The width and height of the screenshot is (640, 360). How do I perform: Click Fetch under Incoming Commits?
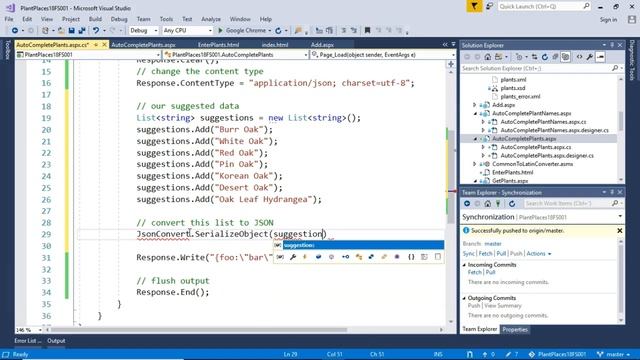click(x=474, y=272)
